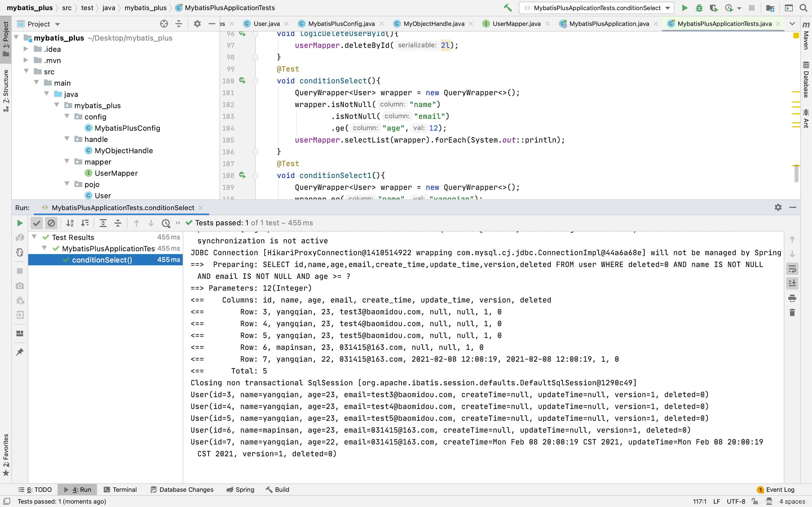Viewport: 812px width, 507px height.
Task: Rerun tests with green play button
Action: [20, 223]
